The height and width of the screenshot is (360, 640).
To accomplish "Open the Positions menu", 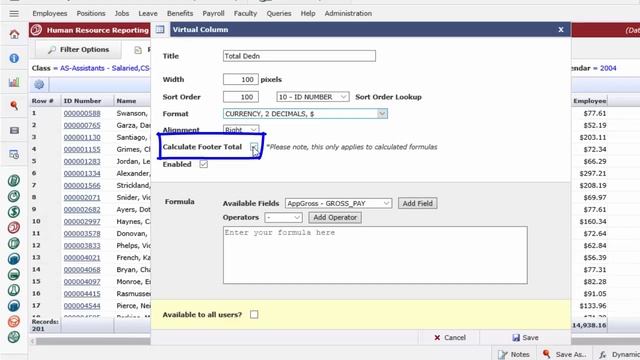I will click(91, 13).
